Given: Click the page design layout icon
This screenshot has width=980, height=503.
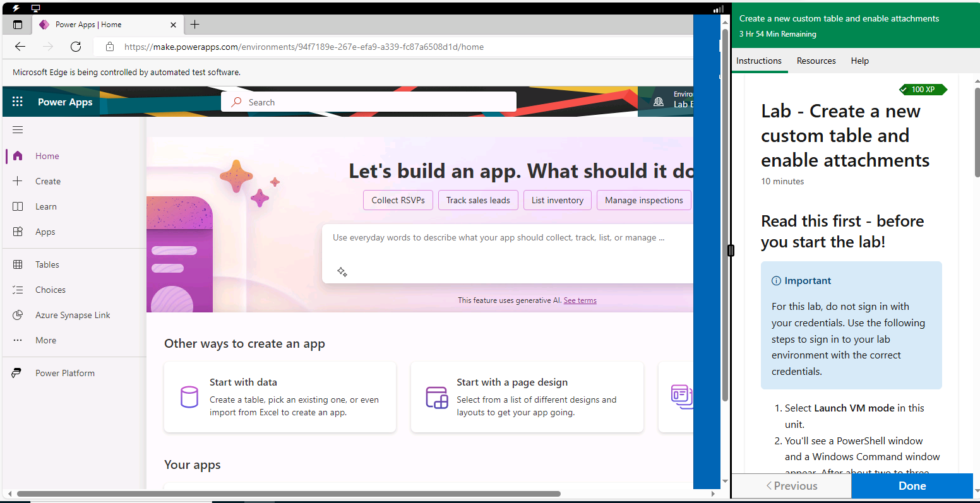Looking at the screenshot, I should pyautogui.click(x=437, y=397).
